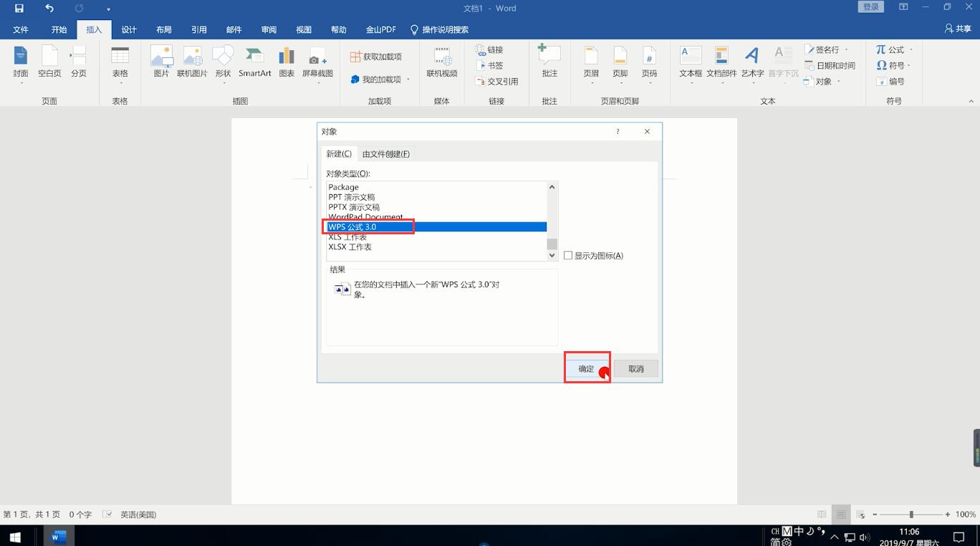Screen dimensions: 980x546
Task: Insert Date and Time (日期和时间)
Action: click(x=830, y=65)
